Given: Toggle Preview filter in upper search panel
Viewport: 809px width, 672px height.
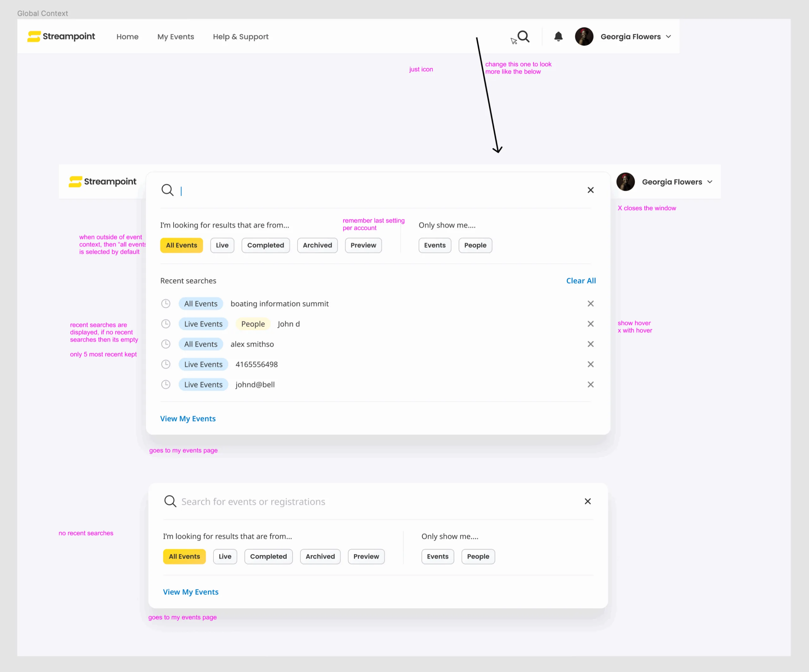Looking at the screenshot, I should click(363, 246).
